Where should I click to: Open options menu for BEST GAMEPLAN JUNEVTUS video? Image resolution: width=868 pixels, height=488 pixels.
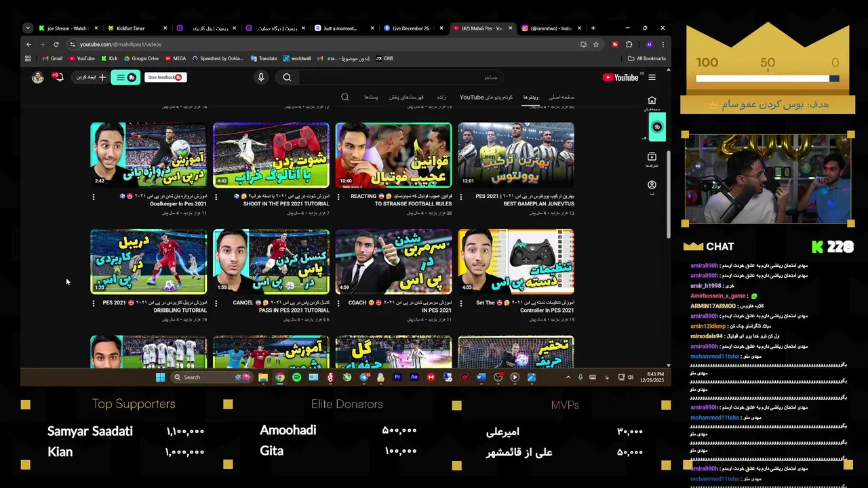pyautogui.click(x=461, y=197)
